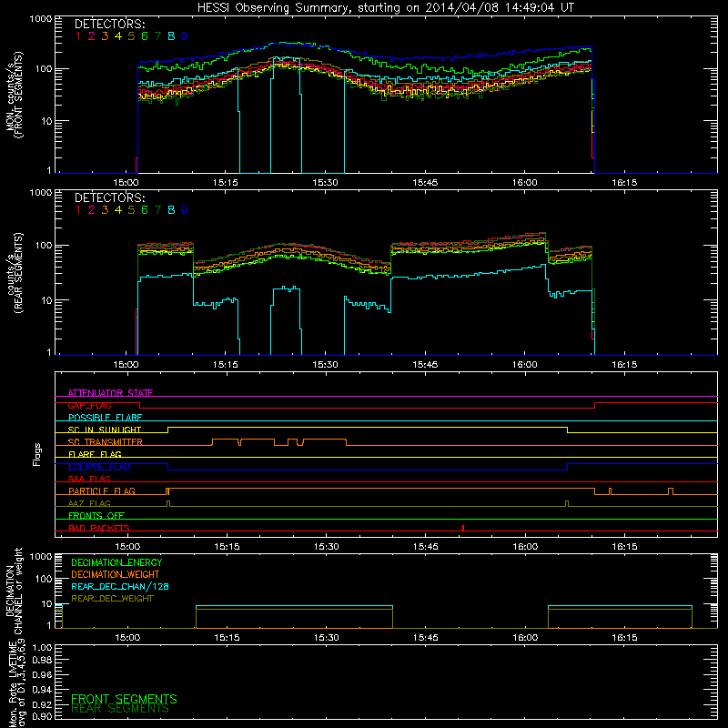The height and width of the screenshot is (728, 728).
Task: Select red detector 1 in the front segments legend
Action: pyautogui.click(x=78, y=36)
